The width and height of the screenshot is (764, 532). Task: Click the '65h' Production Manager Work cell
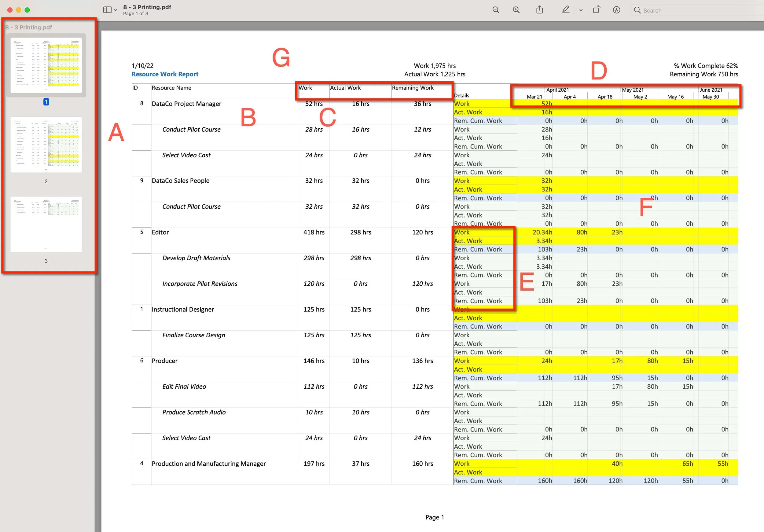point(688,464)
